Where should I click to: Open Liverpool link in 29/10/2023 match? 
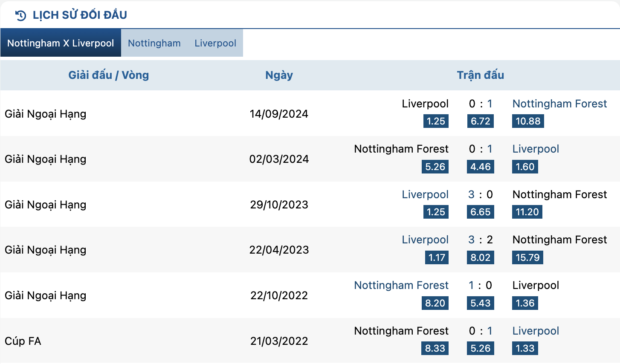tap(425, 194)
